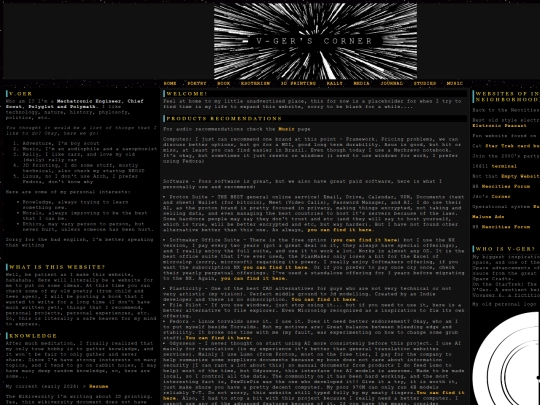Open Softmaker free option 'you can find it here' link
Viewport: 540px width, 405px height.
[365, 240]
